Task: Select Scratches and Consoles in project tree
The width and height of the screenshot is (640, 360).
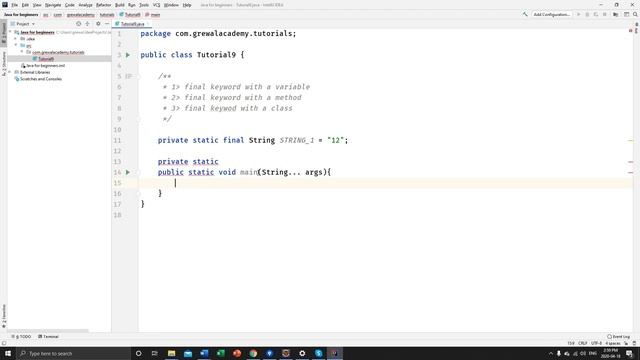Action: [x=38, y=79]
